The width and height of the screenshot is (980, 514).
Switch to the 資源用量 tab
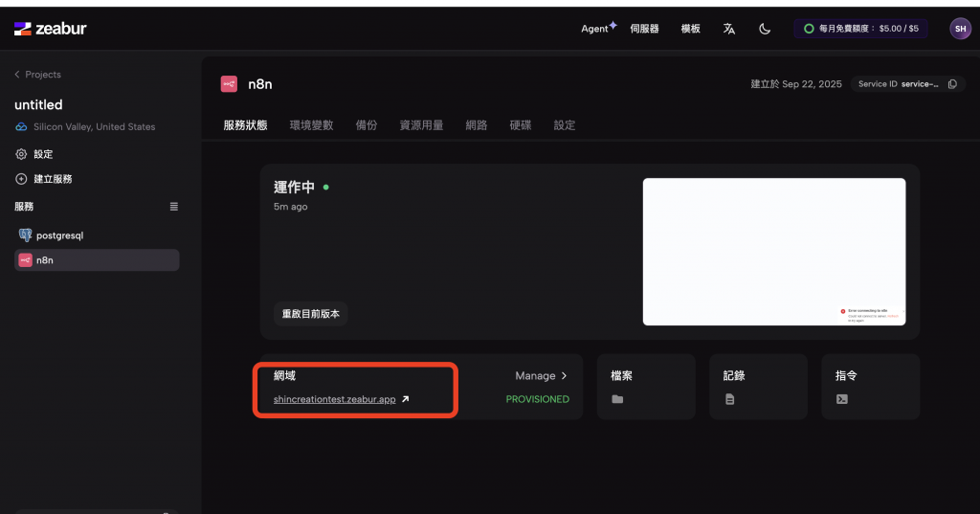421,125
